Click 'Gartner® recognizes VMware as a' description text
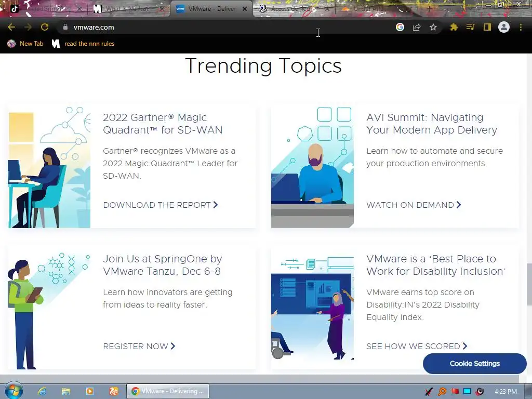The width and height of the screenshot is (532, 399). coord(169,151)
